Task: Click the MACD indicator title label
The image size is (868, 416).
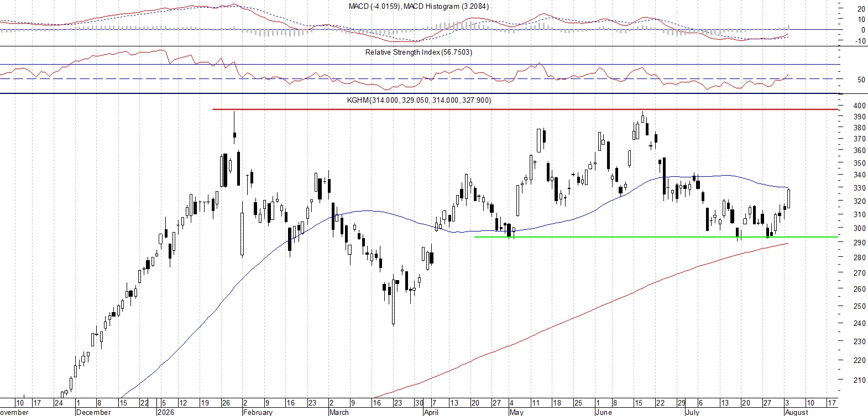Action: (x=419, y=7)
